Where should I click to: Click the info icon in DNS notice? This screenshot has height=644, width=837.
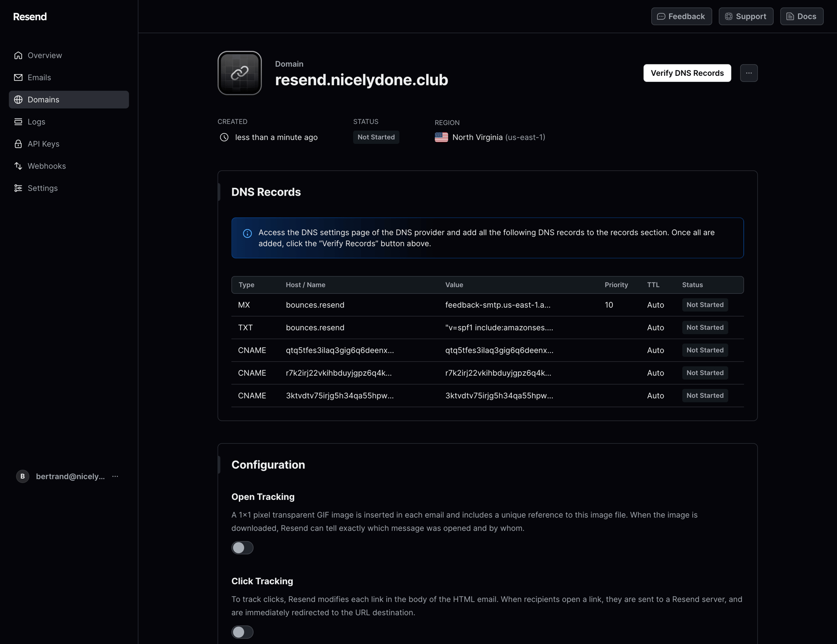pos(247,234)
